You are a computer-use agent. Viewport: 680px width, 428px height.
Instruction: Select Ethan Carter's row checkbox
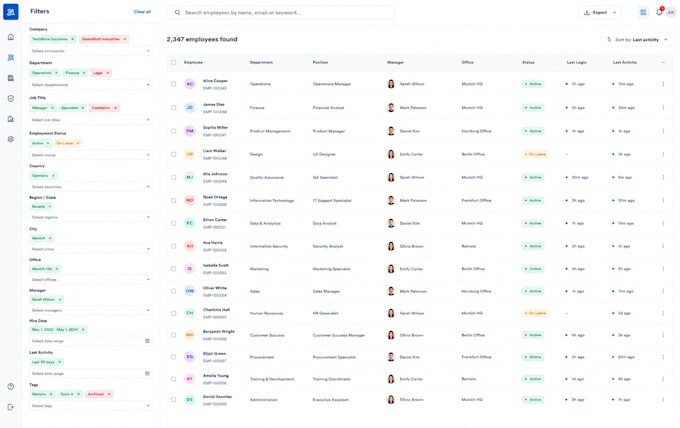click(173, 223)
